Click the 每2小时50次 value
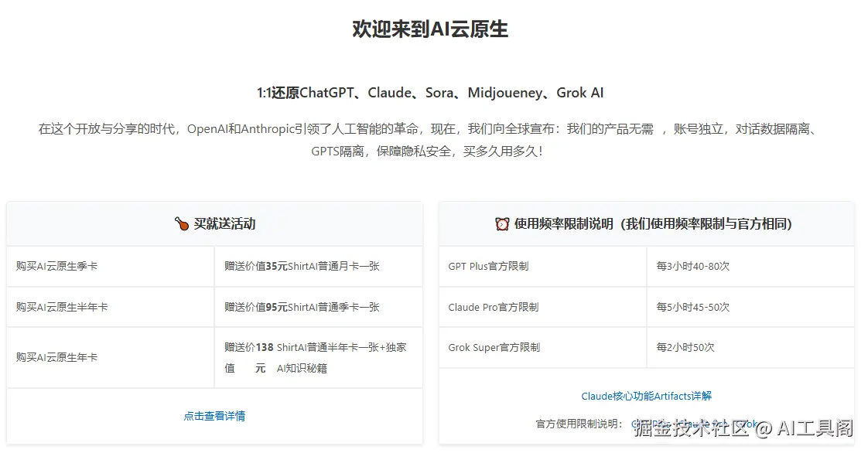This screenshot has width=868, height=453. point(685,347)
